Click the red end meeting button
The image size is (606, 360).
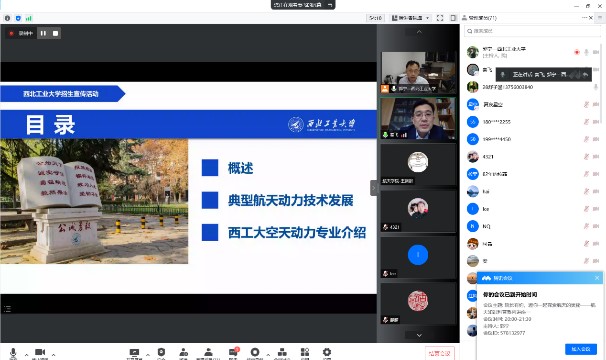coord(440,353)
